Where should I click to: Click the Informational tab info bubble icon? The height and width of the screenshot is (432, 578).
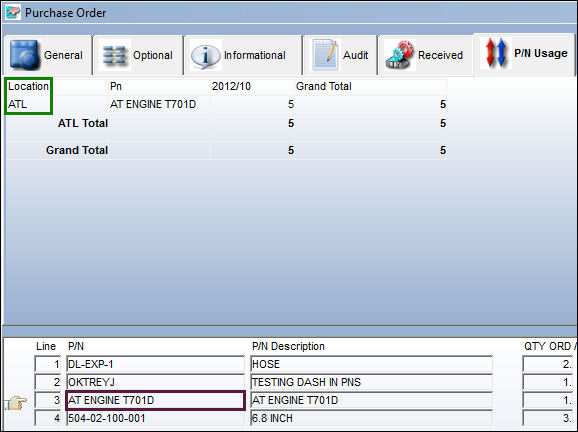coord(206,56)
